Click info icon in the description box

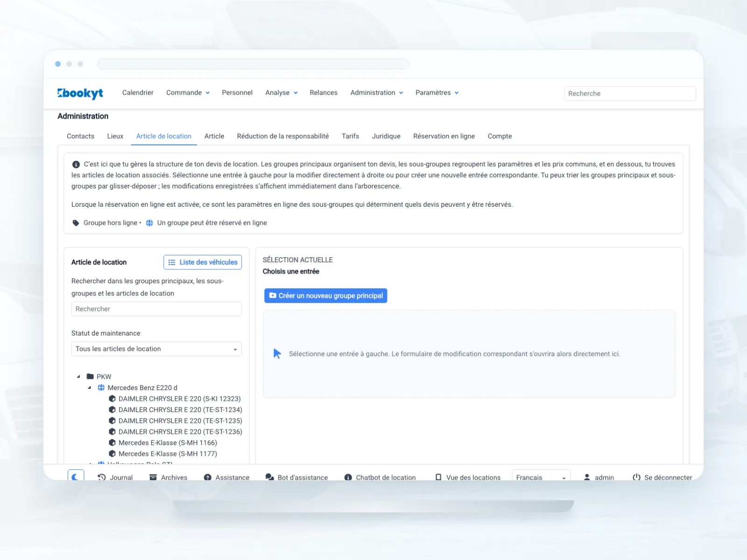(76, 164)
